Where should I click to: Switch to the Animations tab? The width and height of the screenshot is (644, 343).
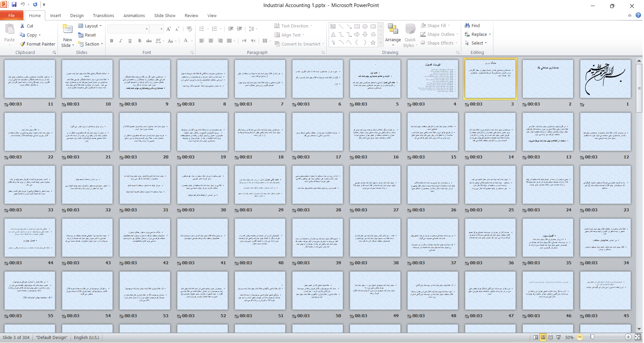click(134, 15)
